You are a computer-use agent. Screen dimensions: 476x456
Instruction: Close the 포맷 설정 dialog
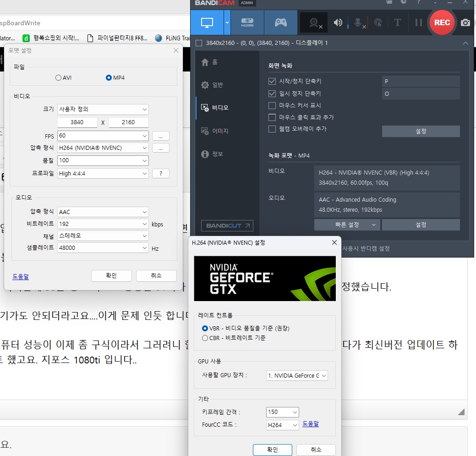coord(176,50)
